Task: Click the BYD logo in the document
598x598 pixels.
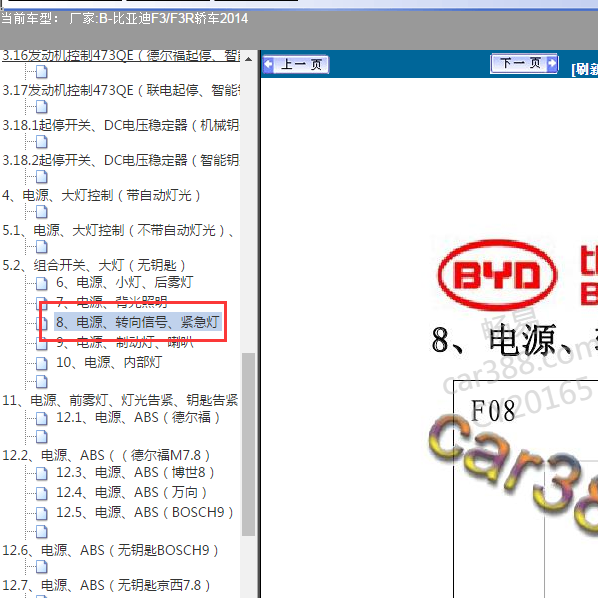Action: pos(497,275)
